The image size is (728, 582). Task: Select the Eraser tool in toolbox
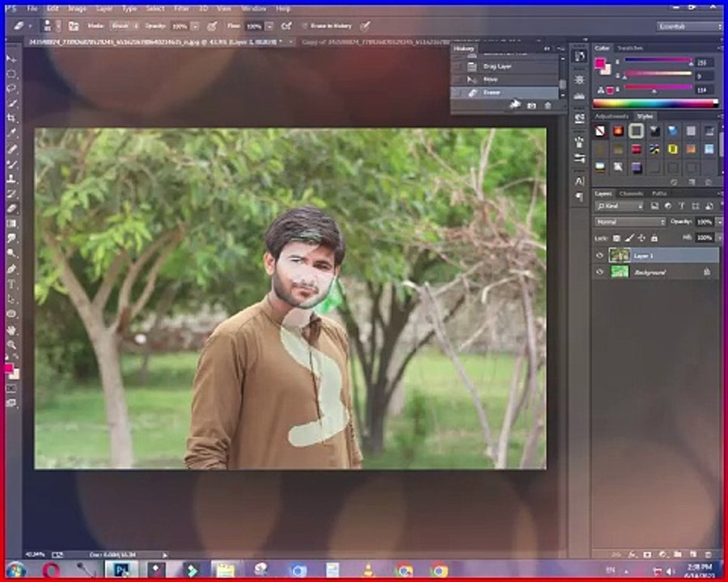tap(11, 209)
